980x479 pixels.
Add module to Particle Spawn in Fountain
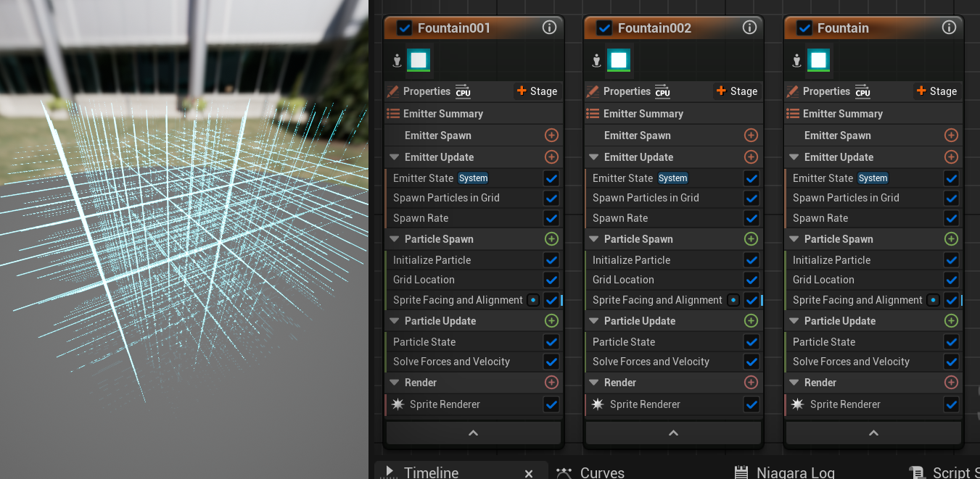(x=951, y=239)
